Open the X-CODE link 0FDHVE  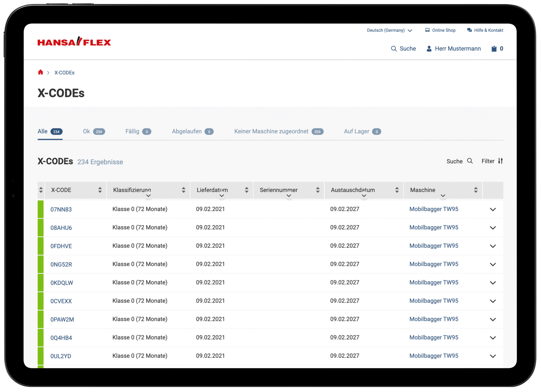[61, 246]
